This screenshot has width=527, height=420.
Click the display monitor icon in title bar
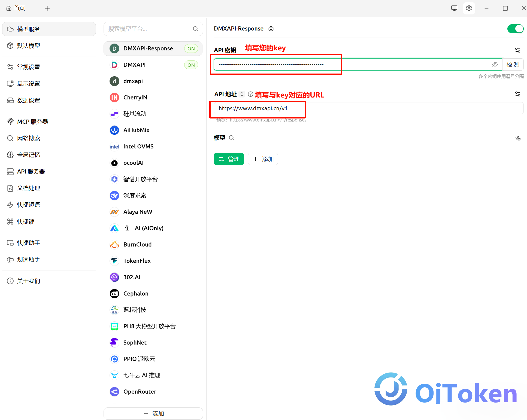click(x=454, y=8)
